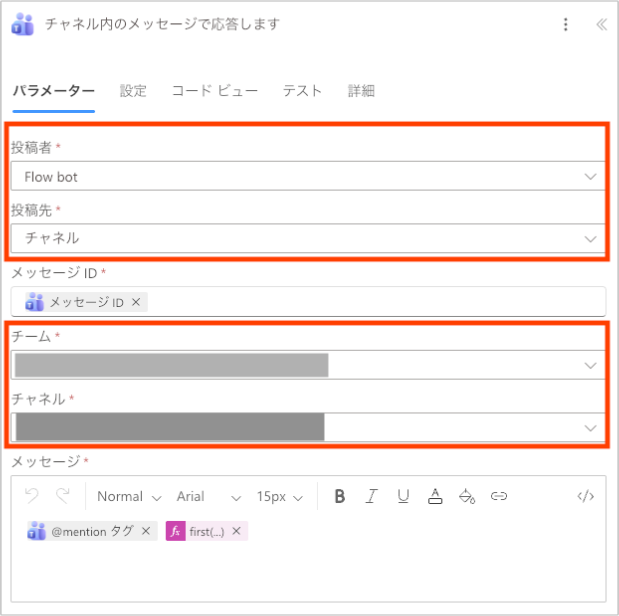The height and width of the screenshot is (616, 619).
Task: Open the コード ビュー tab
Action: (214, 91)
